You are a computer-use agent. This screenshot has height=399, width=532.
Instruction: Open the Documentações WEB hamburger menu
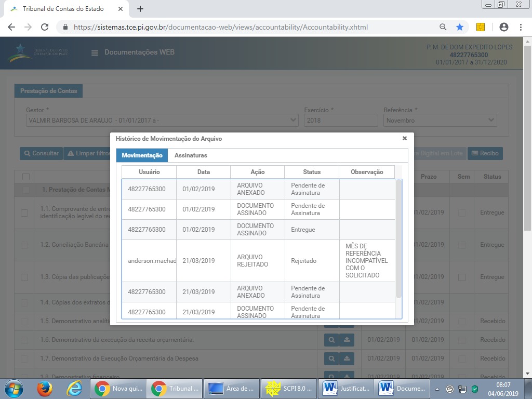95,52
